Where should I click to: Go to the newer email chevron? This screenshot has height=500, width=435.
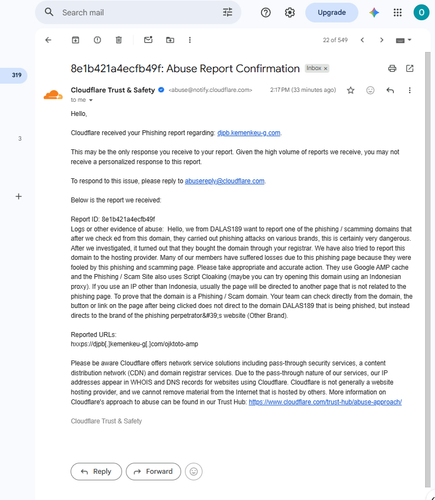[x=362, y=40]
